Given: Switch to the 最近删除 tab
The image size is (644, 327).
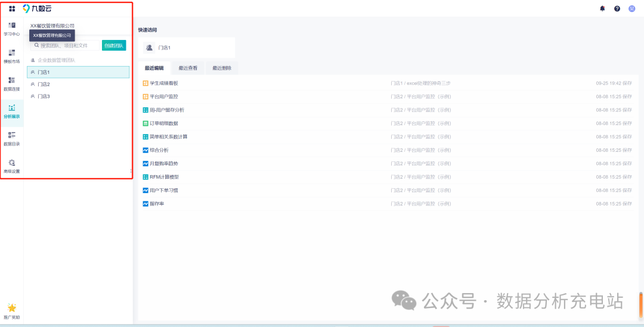Looking at the screenshot, I should (x=222, y=68).
